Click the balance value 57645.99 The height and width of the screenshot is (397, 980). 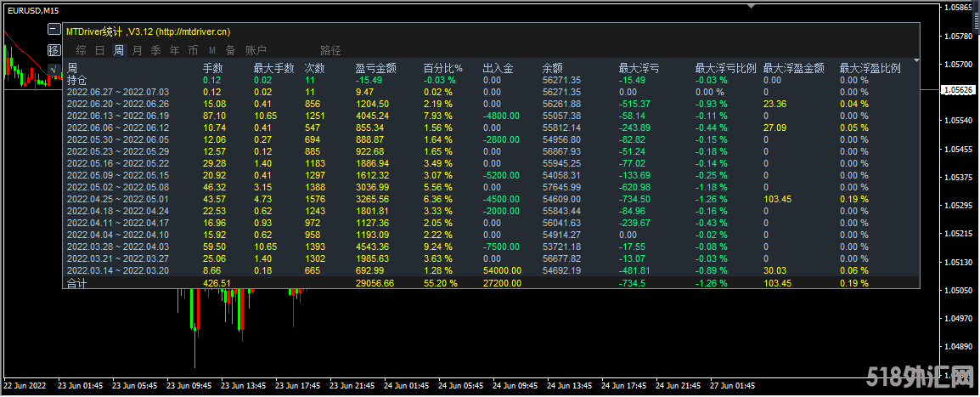pyautogui.click(x=561, y=187)
